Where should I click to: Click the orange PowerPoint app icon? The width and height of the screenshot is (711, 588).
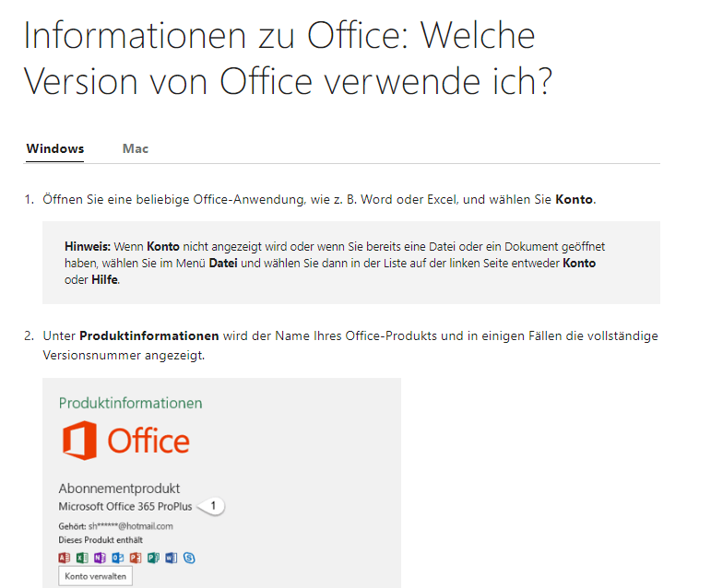[136, 558]
